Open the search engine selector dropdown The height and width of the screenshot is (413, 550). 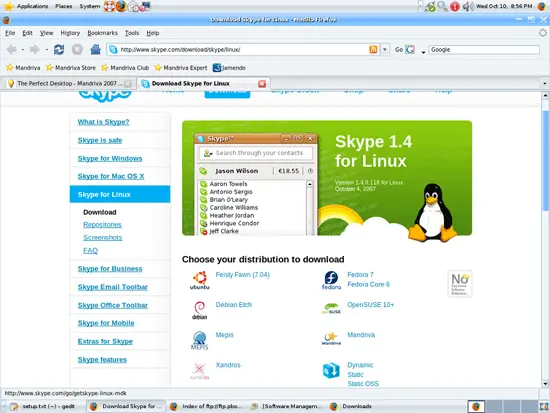point(423,52)
